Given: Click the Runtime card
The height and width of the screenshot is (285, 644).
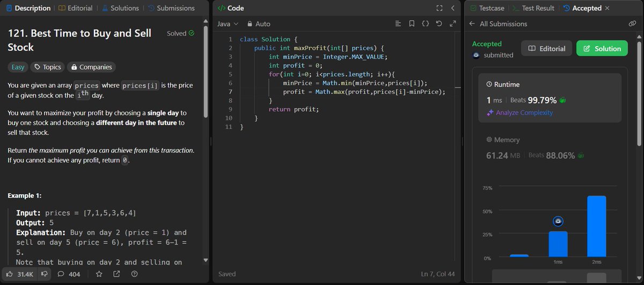Looking at the screenshot, I should tap(550, 98).
